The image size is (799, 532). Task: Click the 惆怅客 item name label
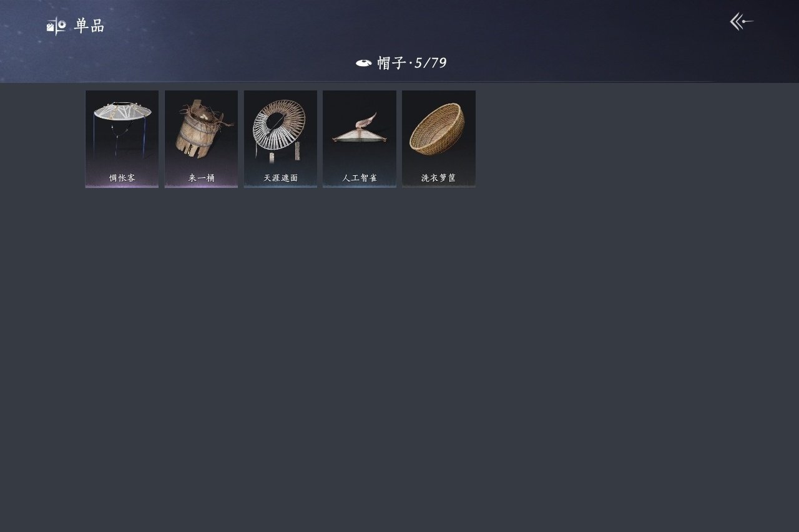pyautogui.click(x=122, y=178)
